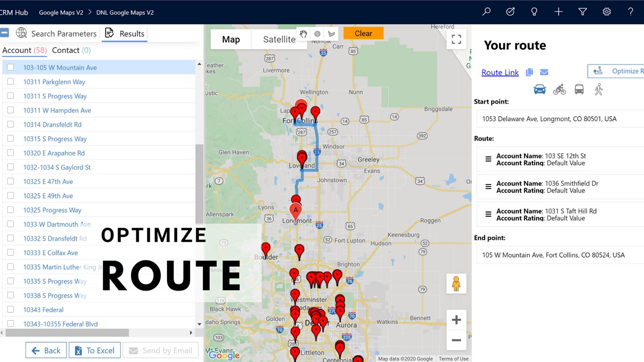This screenshot has width=644, height=362.
Task: Click the orange Clear button
Action: tap(363, 33)
